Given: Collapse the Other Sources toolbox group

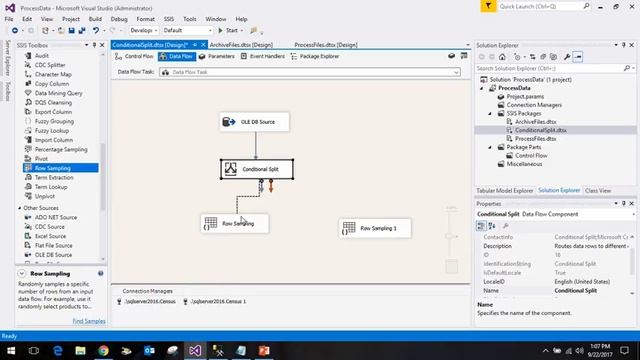Looking at the screenshot, I should click(20, 208).
